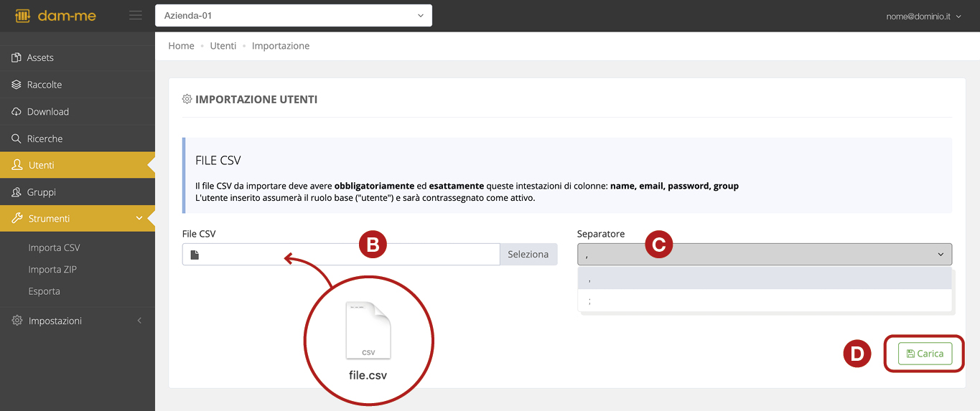The width and height of the screenshot is (980, 411).
Task: Click the Impostazioni label in sidebar
Action: pyautogui.click(x=55, y=321)
